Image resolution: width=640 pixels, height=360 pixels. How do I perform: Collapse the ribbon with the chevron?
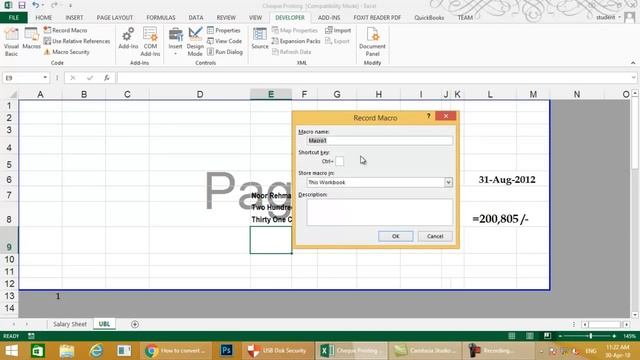coord(633,63)
